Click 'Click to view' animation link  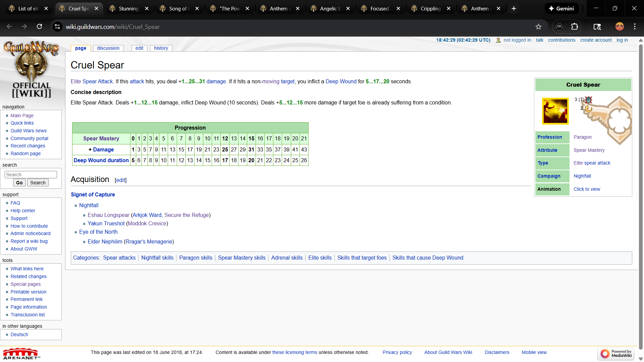tap(587, 189)
